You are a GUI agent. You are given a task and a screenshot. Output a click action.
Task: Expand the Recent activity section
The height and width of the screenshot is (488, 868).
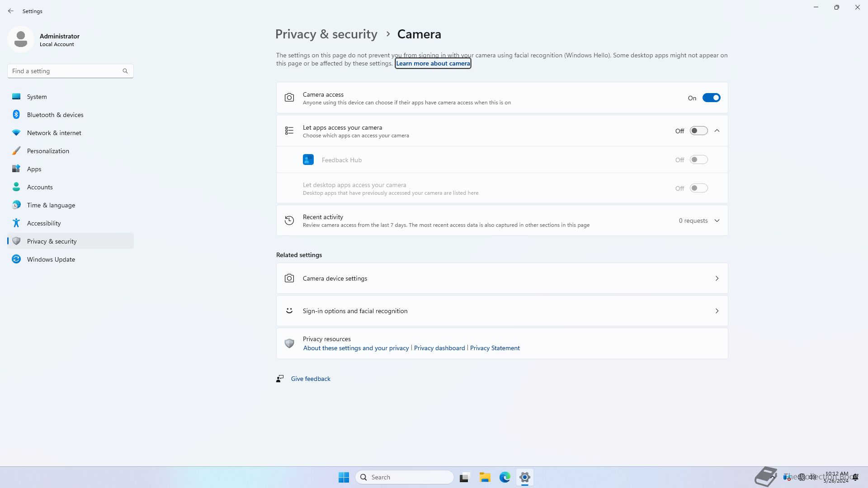click(x=717, y=221)
